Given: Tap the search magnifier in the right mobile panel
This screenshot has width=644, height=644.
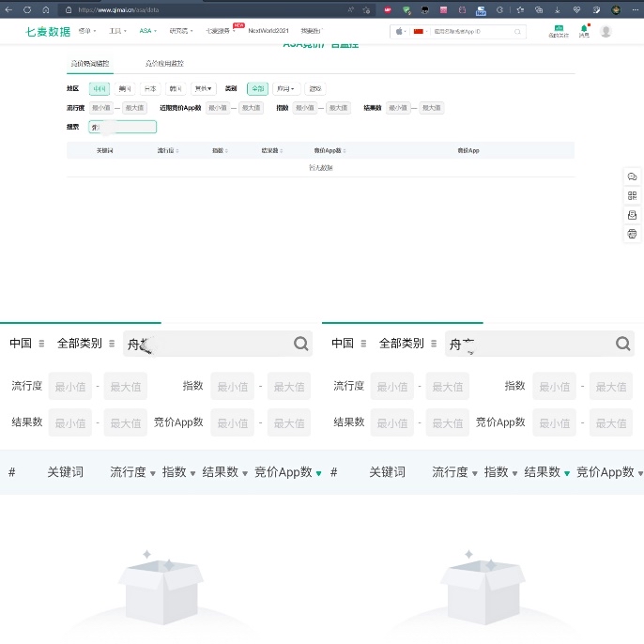Looking at the screenshot, I should tap(623, 344).
